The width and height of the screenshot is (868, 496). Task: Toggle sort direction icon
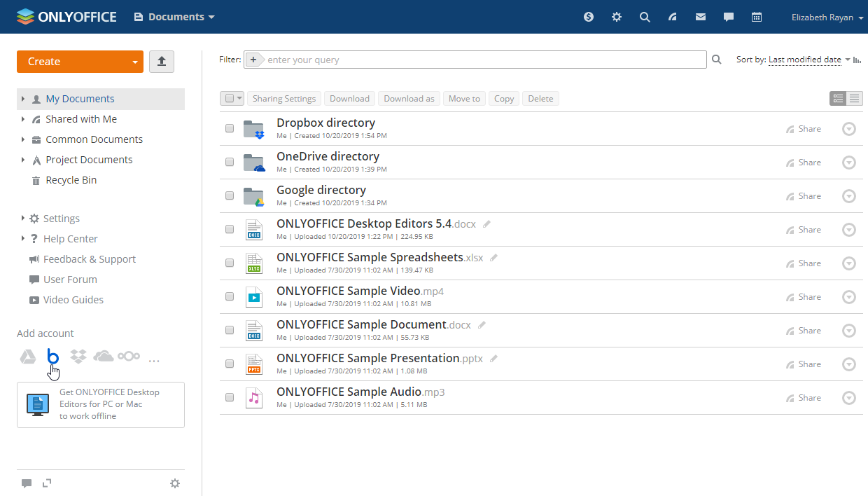(x=857, y=60)
